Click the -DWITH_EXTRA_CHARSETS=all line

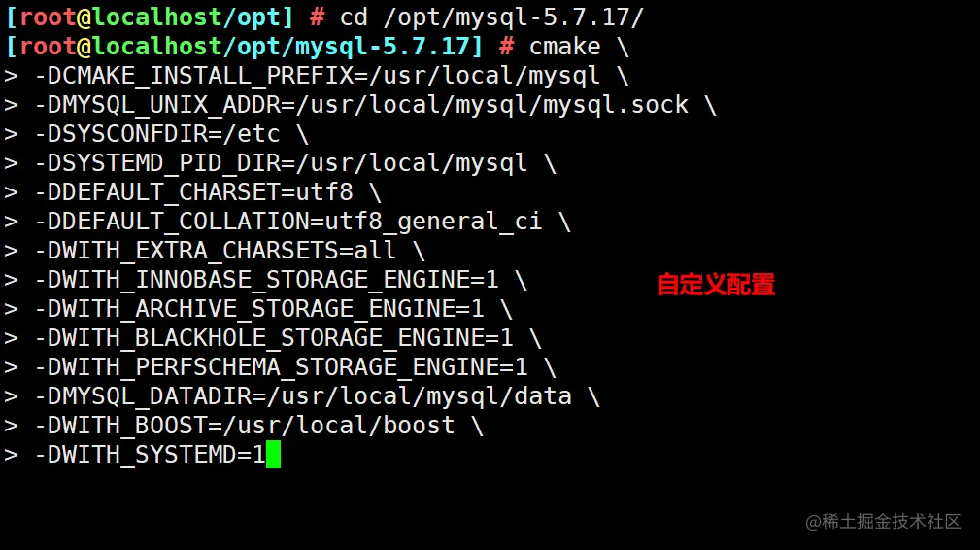click(x=215, y=251)
